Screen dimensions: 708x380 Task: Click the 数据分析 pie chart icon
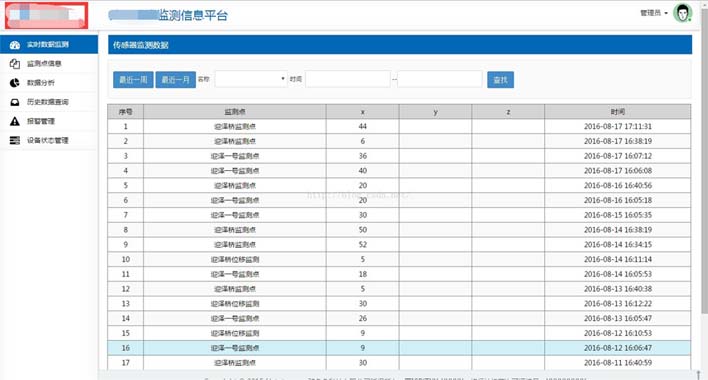click(15, 83)
